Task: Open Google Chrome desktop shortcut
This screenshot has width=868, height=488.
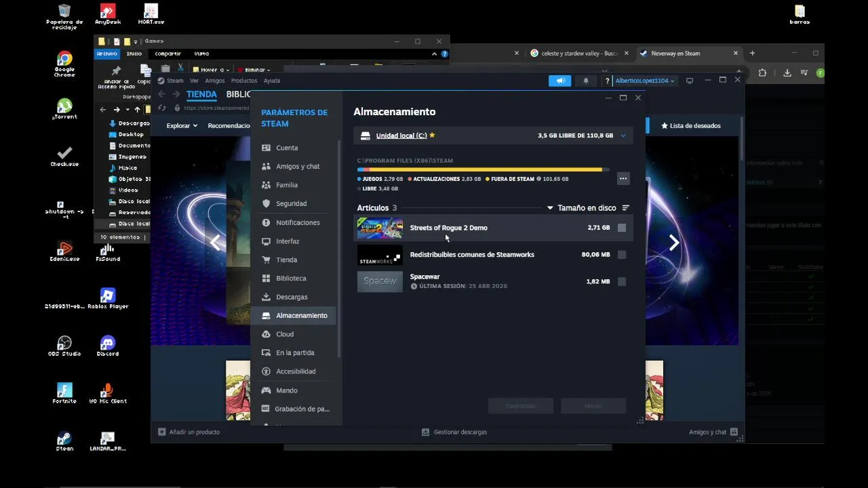Action: (x=64, y=64)
